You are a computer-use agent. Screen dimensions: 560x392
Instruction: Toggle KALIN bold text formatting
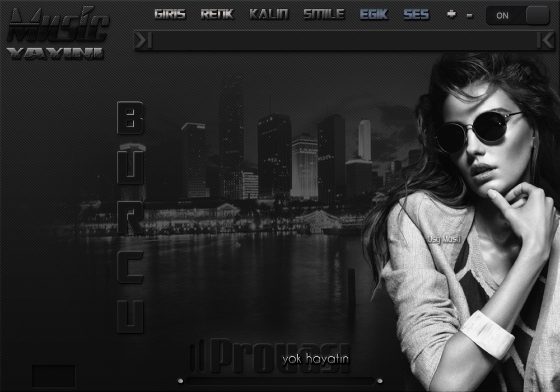269,15
